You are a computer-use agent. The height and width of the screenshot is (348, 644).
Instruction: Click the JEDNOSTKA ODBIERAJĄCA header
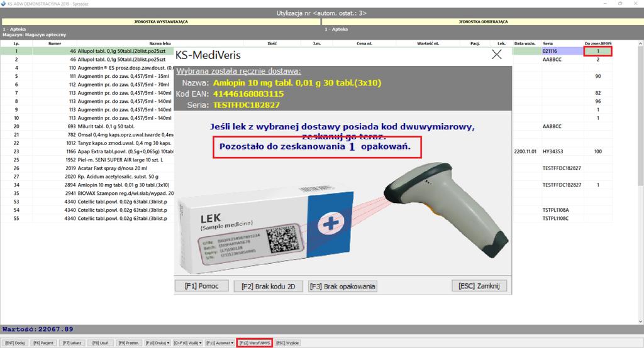click(483, 22)
